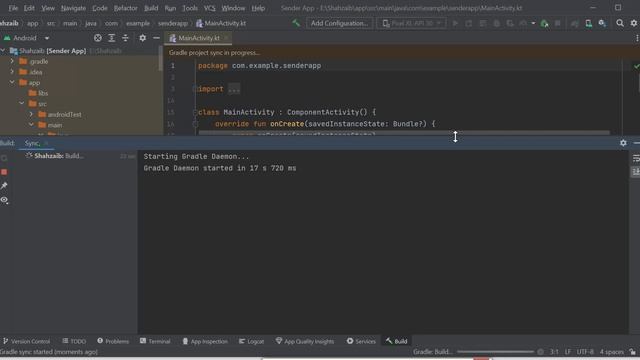Toggle the build view eye icon
The image size is (640, 360).
tap(4, 200)
